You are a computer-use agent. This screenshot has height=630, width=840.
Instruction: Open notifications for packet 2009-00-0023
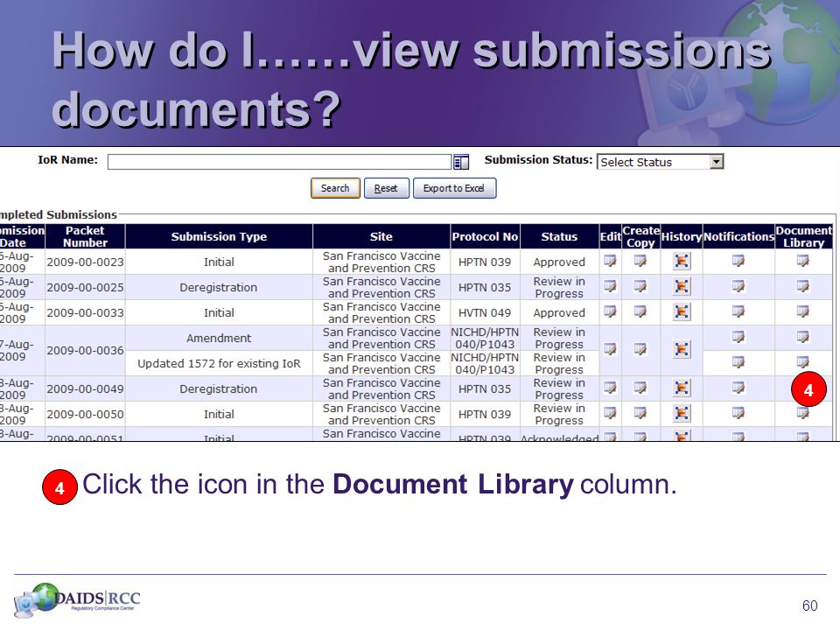tap(738, 261)
